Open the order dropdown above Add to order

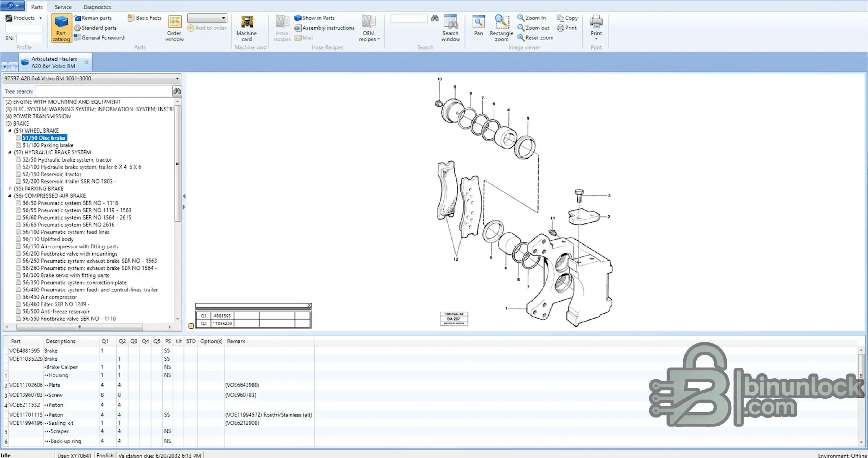(207, 18)
